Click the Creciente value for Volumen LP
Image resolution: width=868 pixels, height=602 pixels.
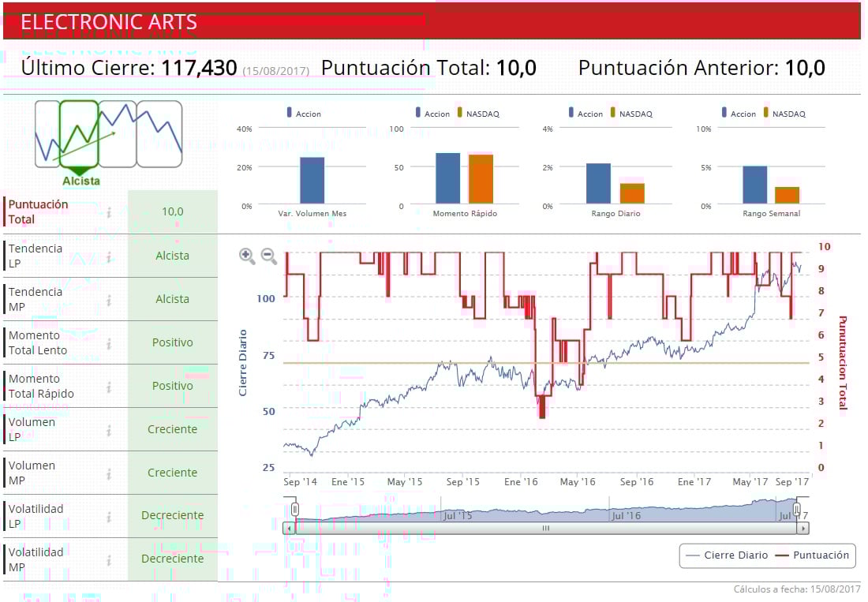173,429
